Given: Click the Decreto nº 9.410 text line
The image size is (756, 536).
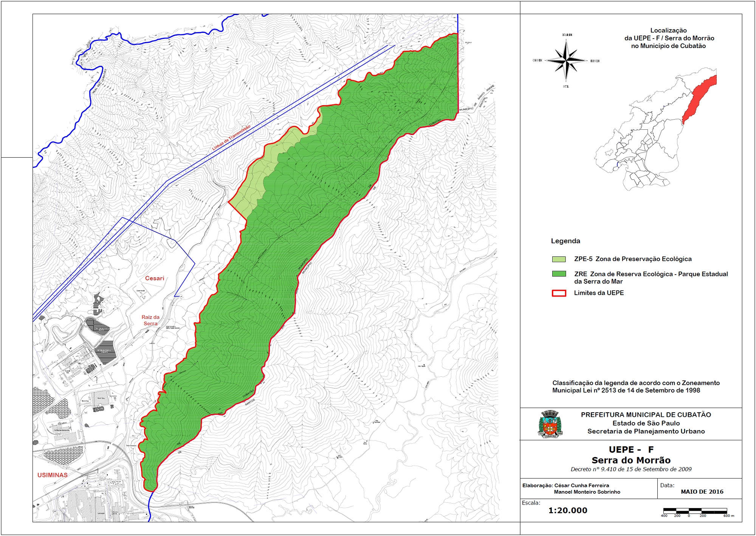Looking at the screenshot, I should coord(631,469).
